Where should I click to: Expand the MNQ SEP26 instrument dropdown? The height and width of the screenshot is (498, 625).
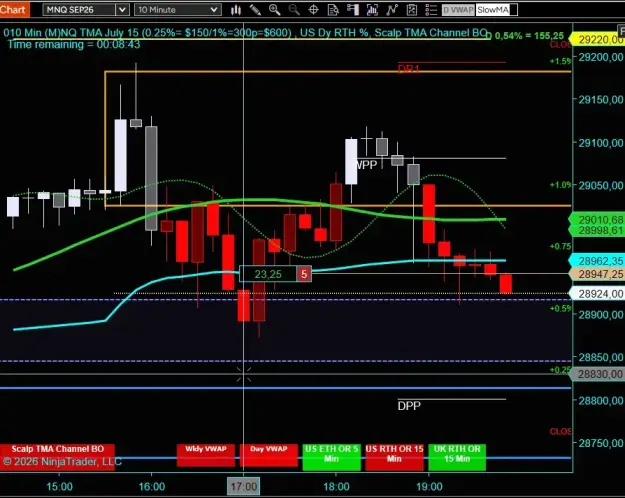pos(122,10)
